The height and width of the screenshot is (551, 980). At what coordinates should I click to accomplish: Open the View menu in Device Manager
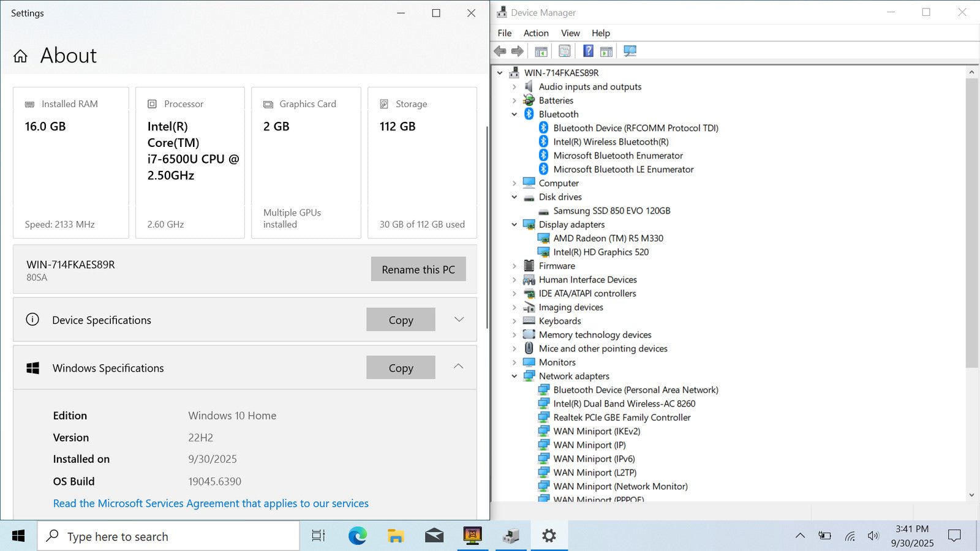(x=570, y=33)
